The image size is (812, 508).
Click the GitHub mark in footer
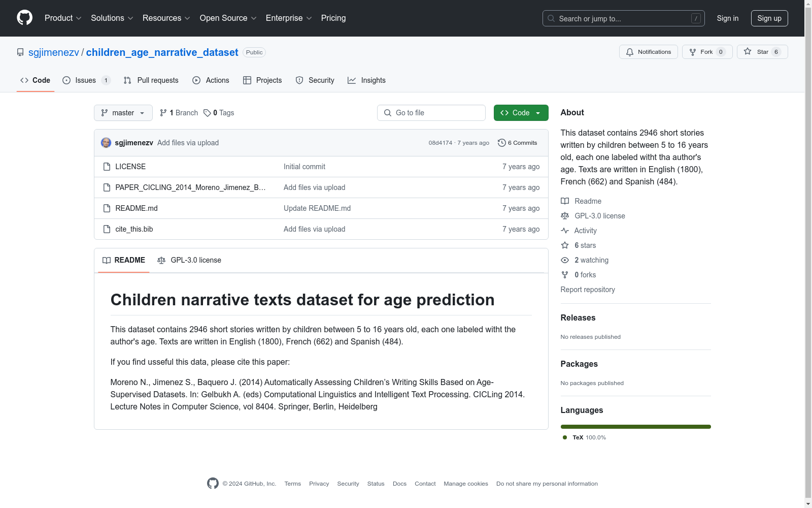tap(213, 484)
